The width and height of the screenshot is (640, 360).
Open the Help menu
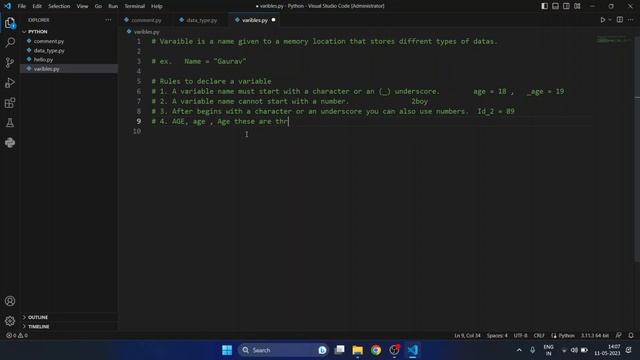[x=157, y=6]
